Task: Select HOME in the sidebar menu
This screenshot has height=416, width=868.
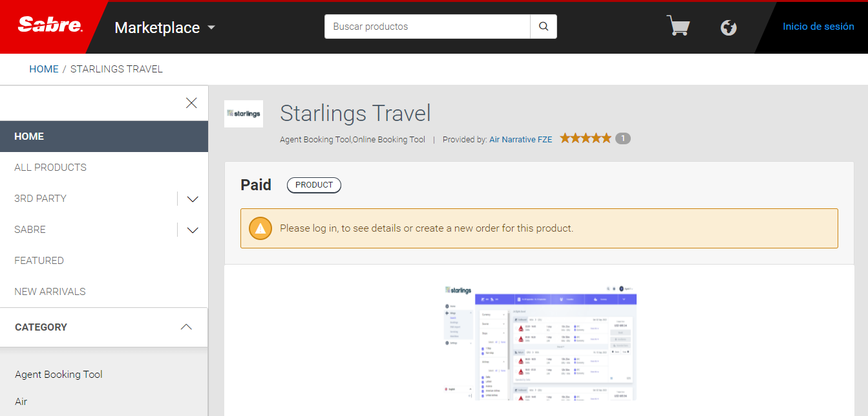Action: pyautogui.click(x=104, y=137)
